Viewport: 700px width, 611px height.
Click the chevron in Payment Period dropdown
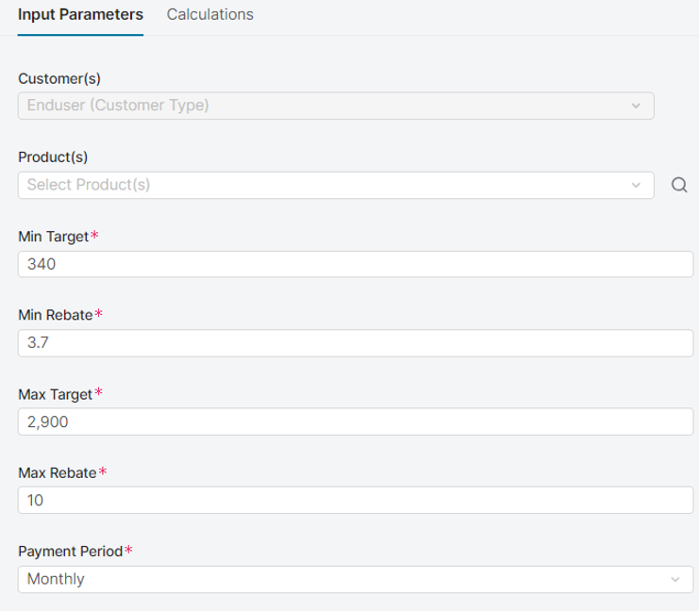675,579
